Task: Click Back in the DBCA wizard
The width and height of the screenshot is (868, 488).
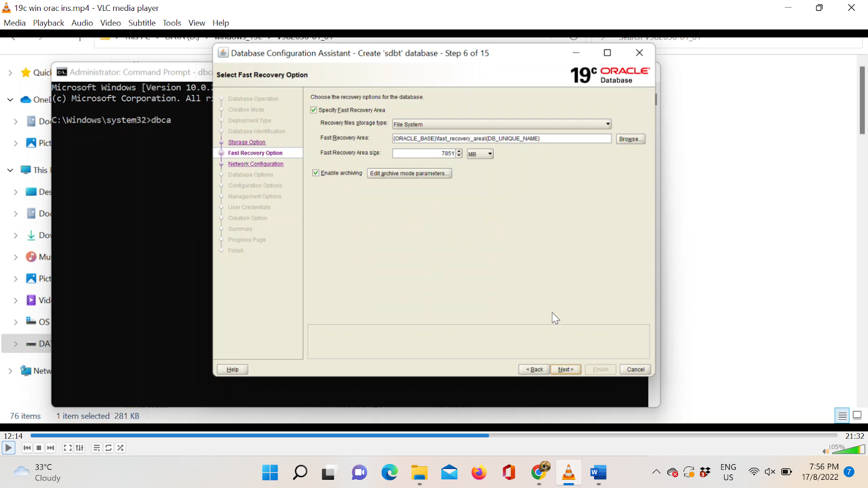Action: (x=534, y=369)
